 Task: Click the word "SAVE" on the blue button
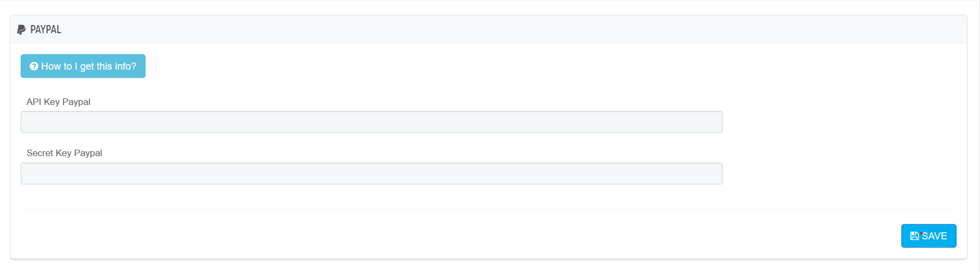[934, 236]
